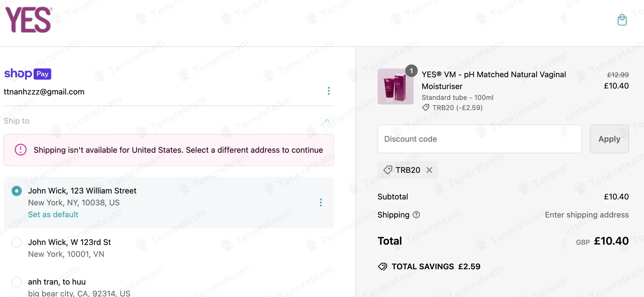Open the account options three-dot menu
644x297 pixels.
point(329,91)
